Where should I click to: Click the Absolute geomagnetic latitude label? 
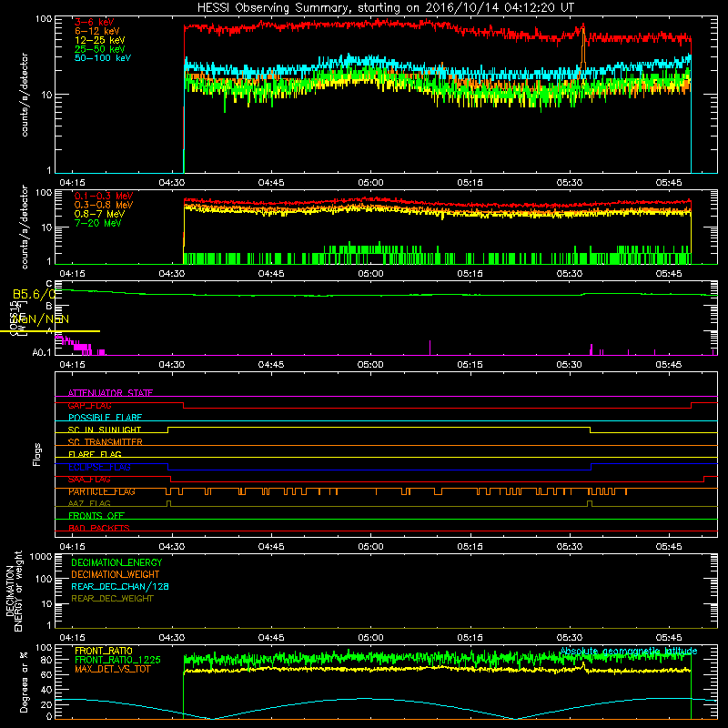[x=629, y=651]
